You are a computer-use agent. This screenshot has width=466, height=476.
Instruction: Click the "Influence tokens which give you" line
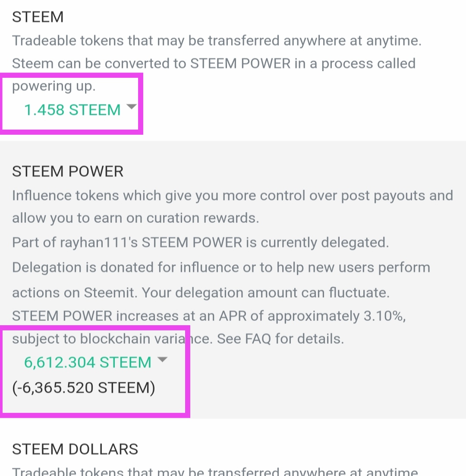pos(232,196)
